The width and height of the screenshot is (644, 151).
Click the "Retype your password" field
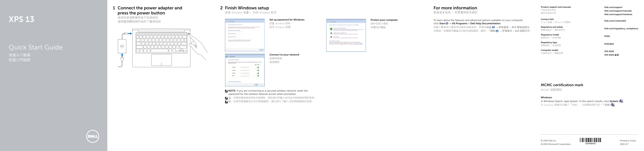coord(236,35)
